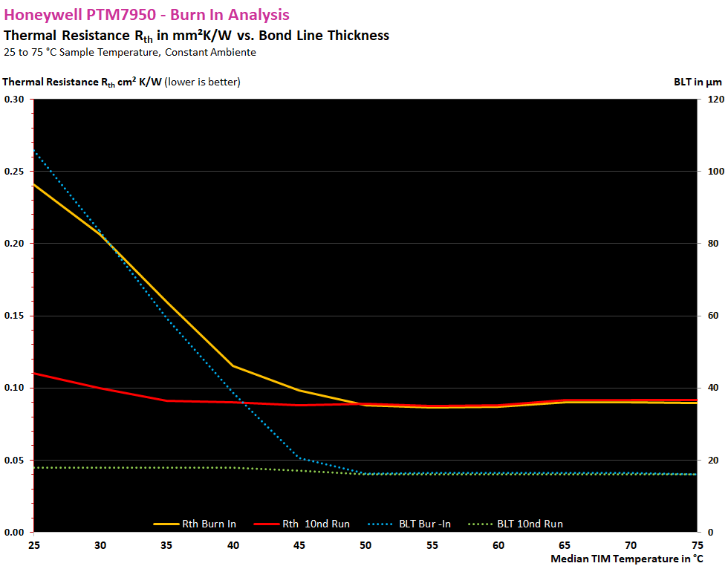Viewport: 728px width, 569px height.
Task: Click x-axis label 55
Action: tap(432, 545)
